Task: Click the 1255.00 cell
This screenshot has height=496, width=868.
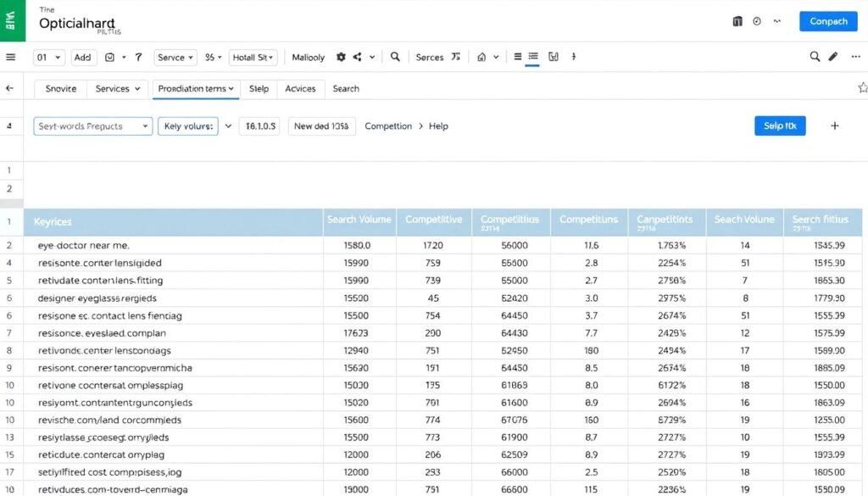Action: [x=822, y=420]
